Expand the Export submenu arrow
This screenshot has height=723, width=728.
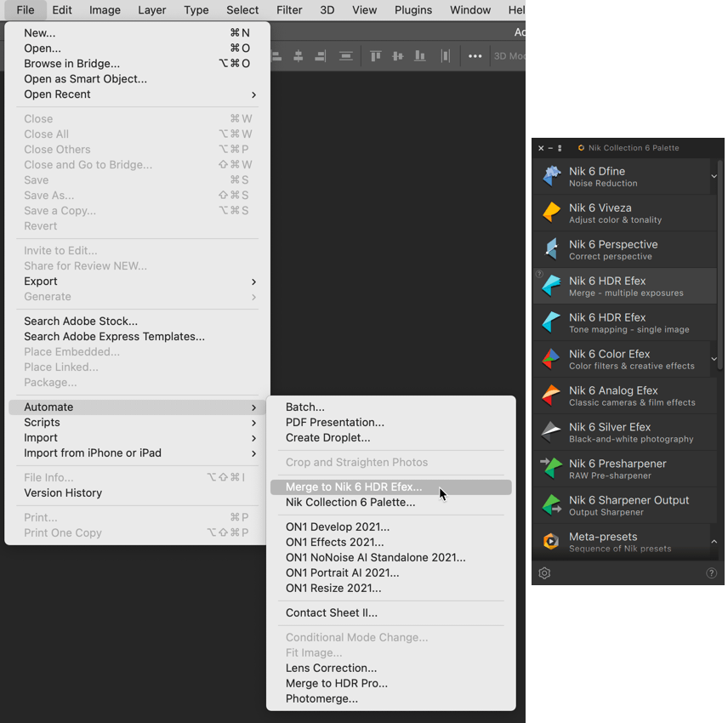coord(253,282)
